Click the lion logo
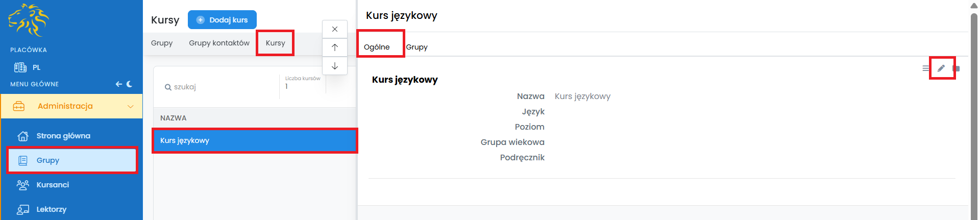This screenshot has width=980, height=220. tap(29, 20)
